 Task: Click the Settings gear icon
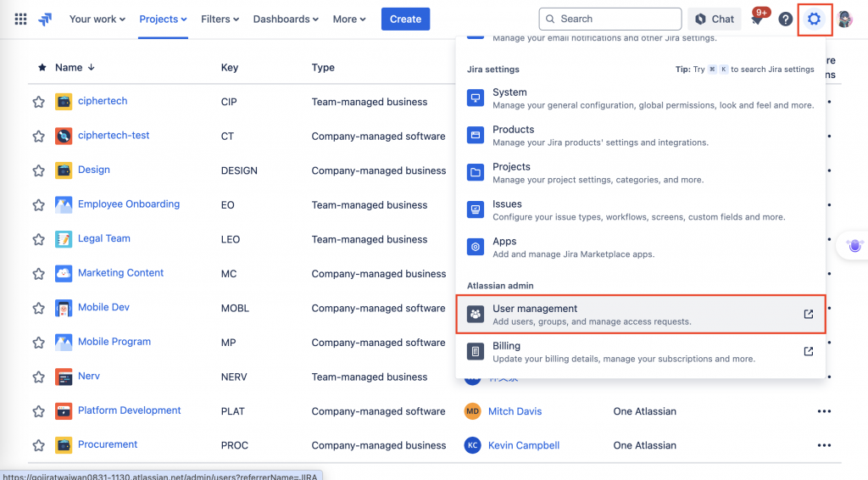pos(814,20)
